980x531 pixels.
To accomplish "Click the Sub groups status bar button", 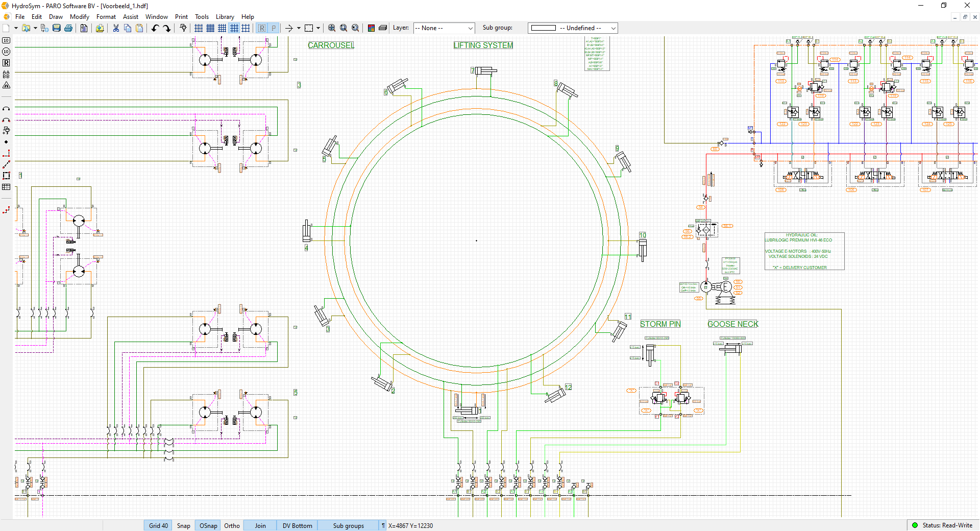I will click(x=348, y=525).
